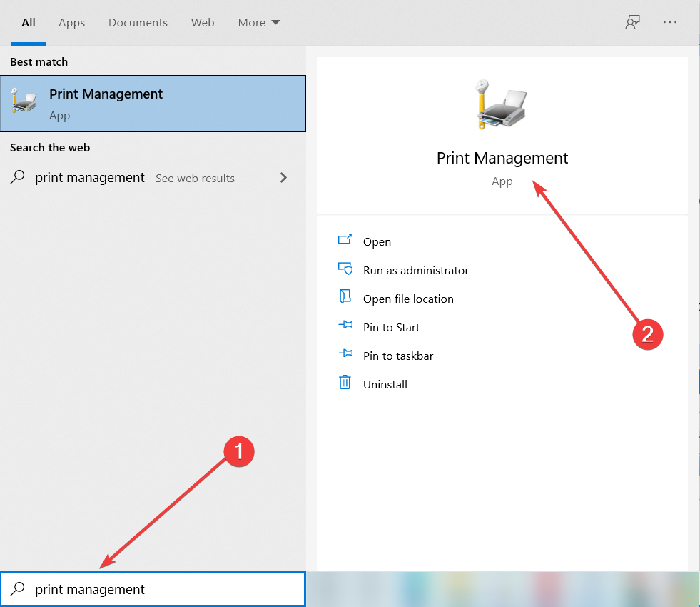
Task: Open the Documents tab
Action: click(138, 22)
